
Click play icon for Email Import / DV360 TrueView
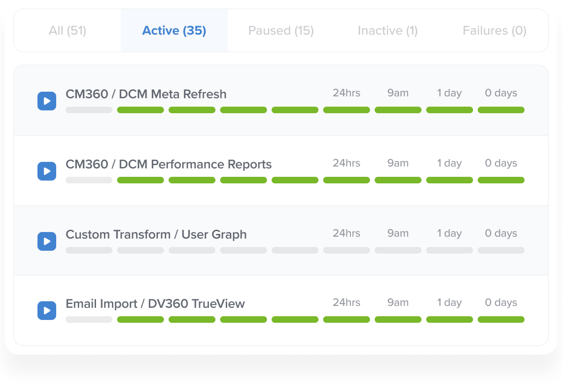click(x=47, y=310)
